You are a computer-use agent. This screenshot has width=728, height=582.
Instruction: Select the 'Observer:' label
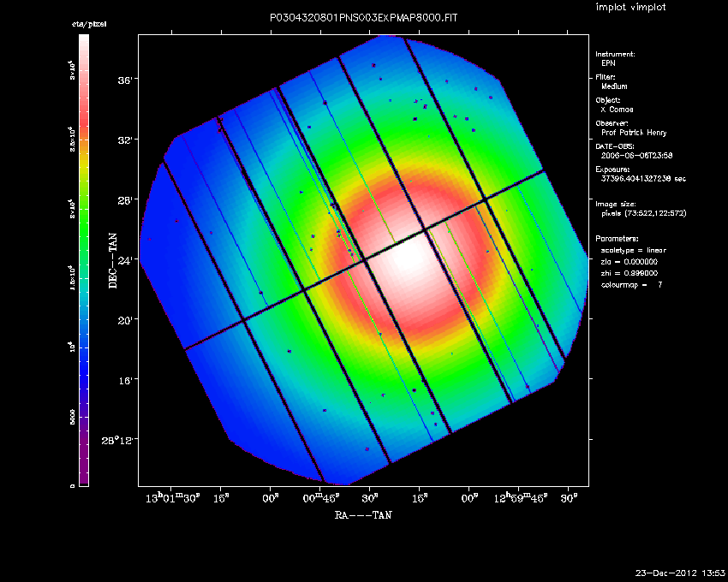pos(612,123)
